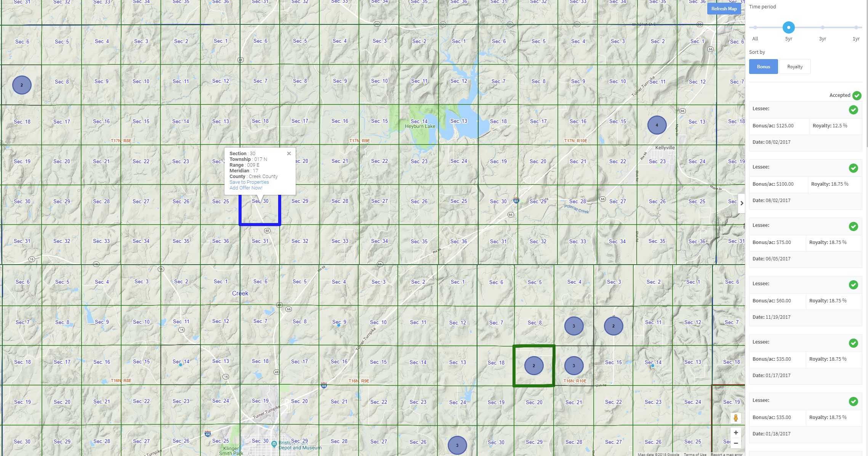Click the Refresh Map button
This screenshot has width=868, height=456.
724,9
